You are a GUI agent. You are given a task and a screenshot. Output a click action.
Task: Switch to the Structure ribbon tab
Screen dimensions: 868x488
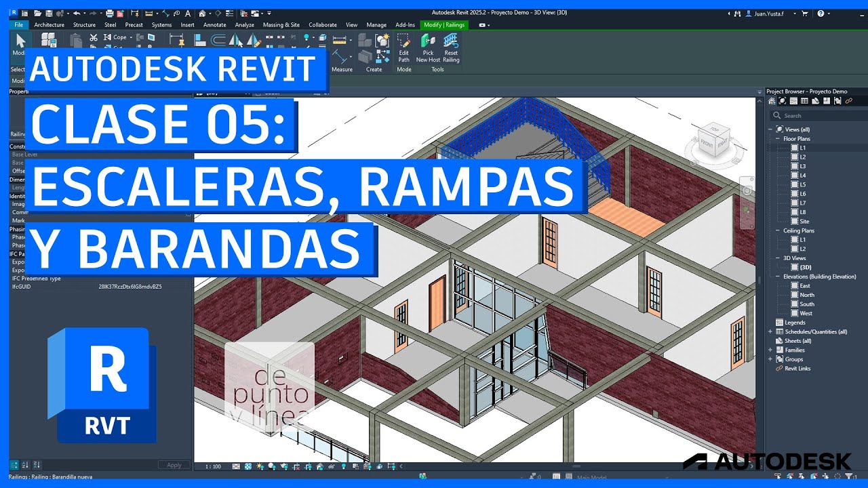point(84,25)
